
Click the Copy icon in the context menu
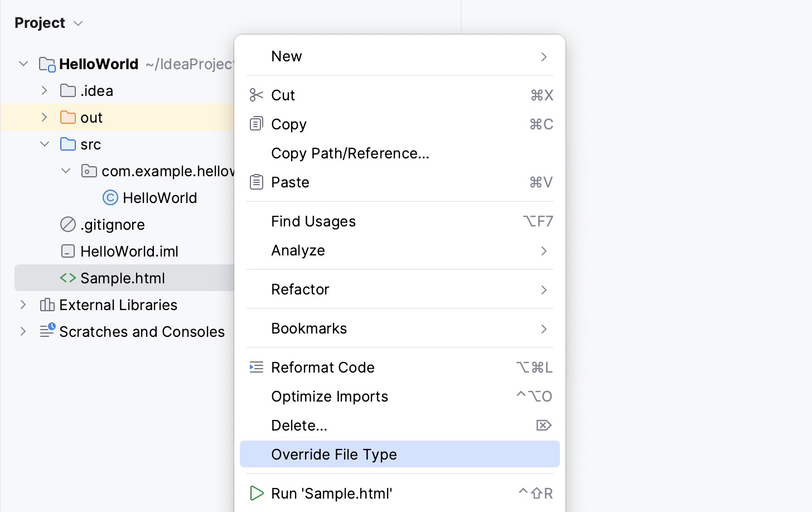(x=256, y=124)
